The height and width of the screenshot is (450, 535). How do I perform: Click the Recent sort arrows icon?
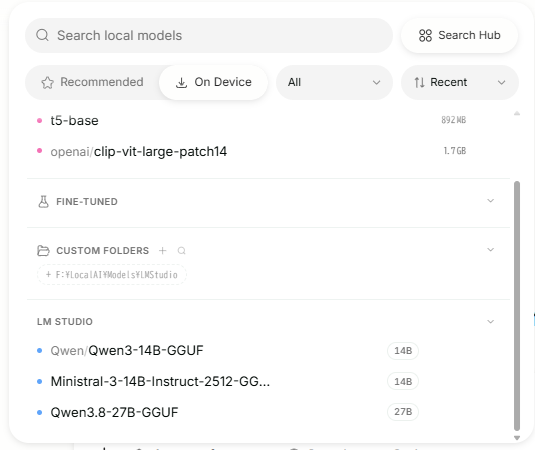(419, 83)
